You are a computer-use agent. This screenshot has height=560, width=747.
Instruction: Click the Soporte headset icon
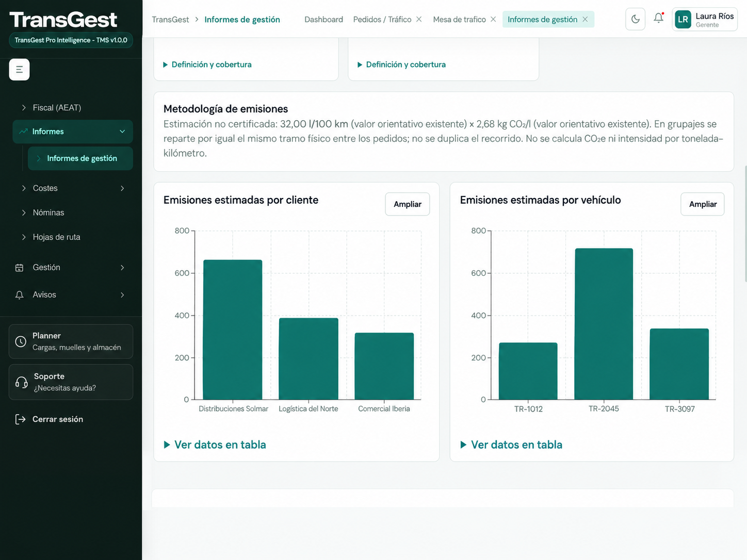22,382
